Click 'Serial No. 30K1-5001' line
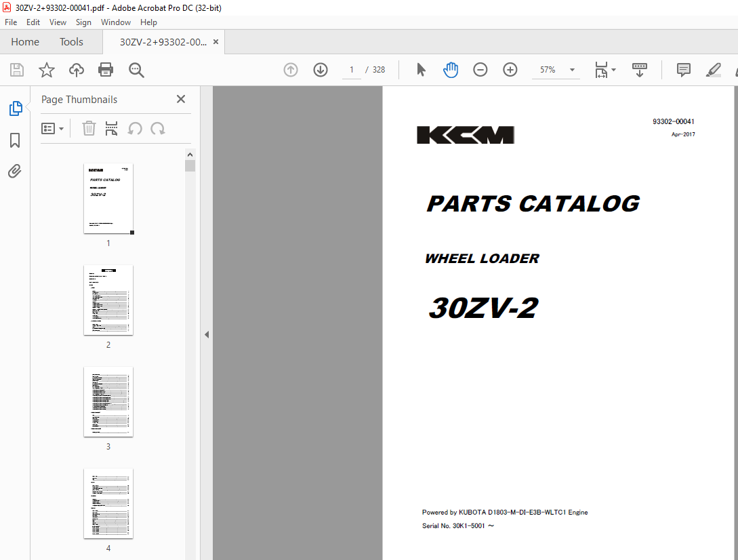Image resolution: width=738 pixels, height=560 pixels. [458, 525]
